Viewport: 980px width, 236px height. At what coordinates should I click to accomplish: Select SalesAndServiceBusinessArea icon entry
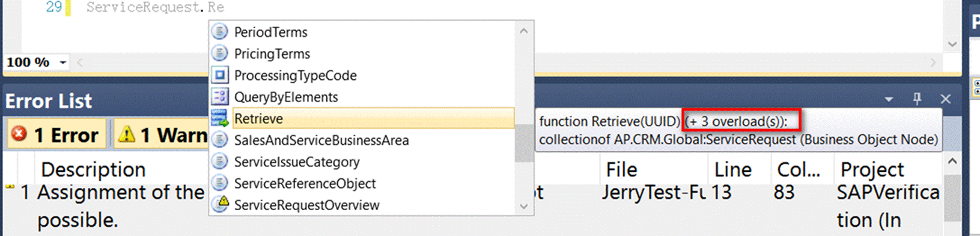[220, 140]
